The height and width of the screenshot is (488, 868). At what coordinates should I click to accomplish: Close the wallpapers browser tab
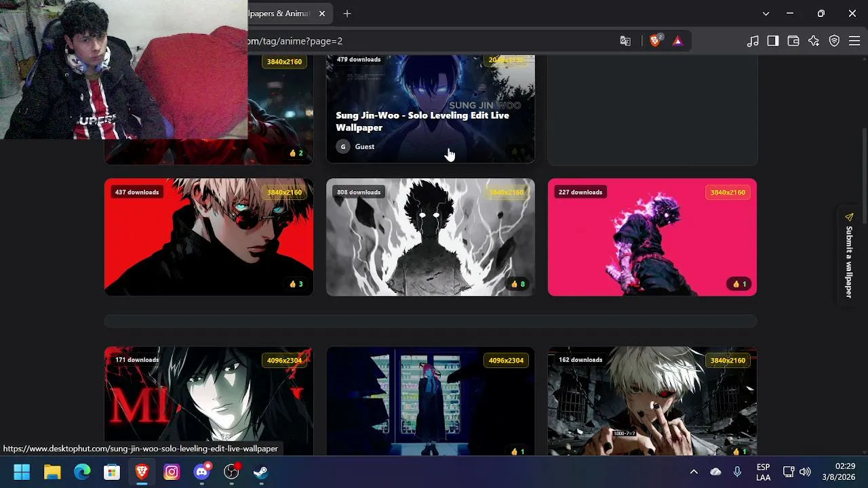point(322,14)
